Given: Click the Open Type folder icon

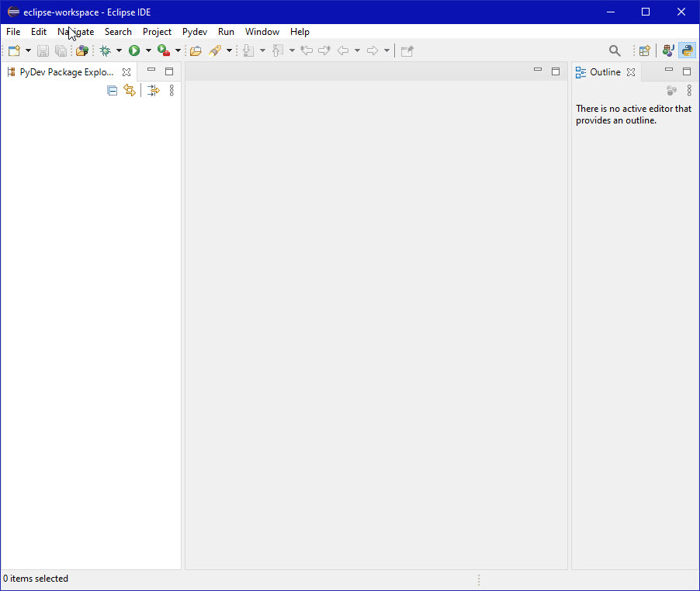Looking at the screenshot, I should coord(196,50).
